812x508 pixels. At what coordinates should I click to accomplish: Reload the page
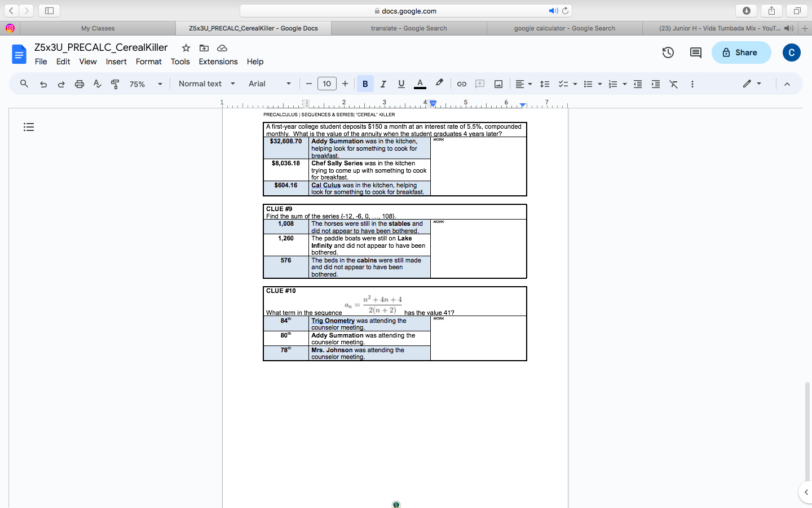click(x=566, y=11)
